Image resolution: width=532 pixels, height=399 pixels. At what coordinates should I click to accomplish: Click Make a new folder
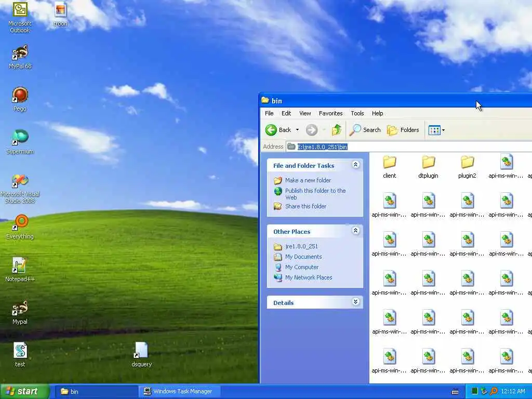click(308, 180)
